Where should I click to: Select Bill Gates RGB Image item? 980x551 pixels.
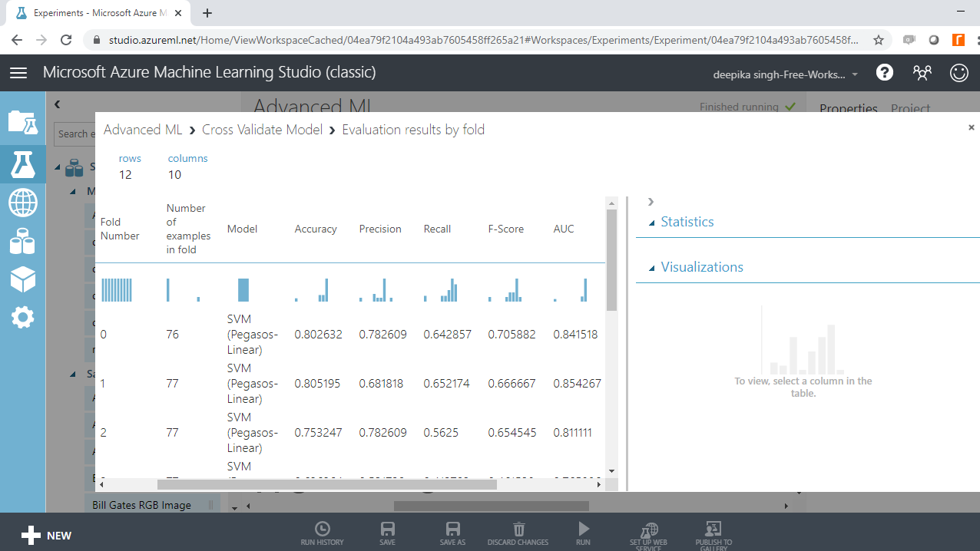(141, 505)
